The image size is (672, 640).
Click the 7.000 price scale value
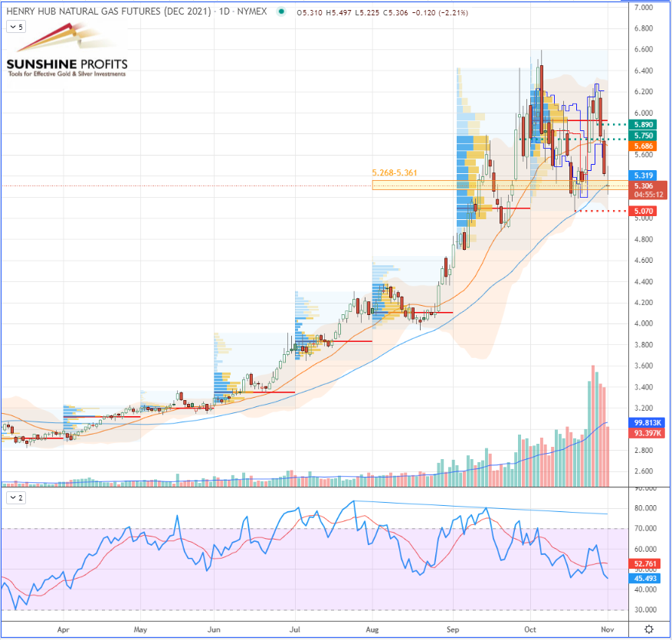click(x=644, y=8)
